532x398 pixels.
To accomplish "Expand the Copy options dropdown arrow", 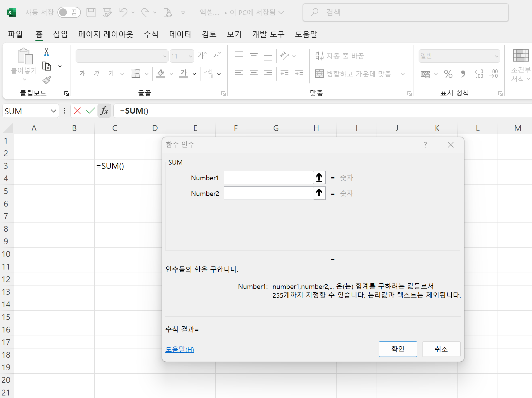I will click(60, 66).
